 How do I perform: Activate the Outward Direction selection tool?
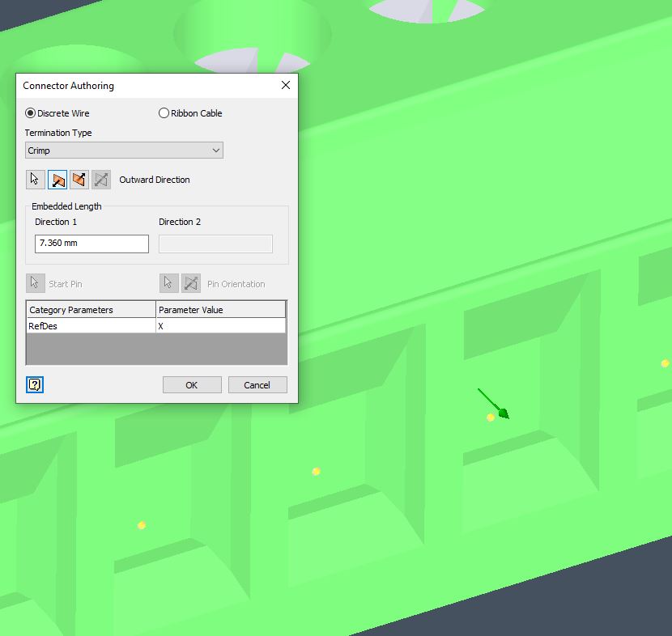coord(57,179)
